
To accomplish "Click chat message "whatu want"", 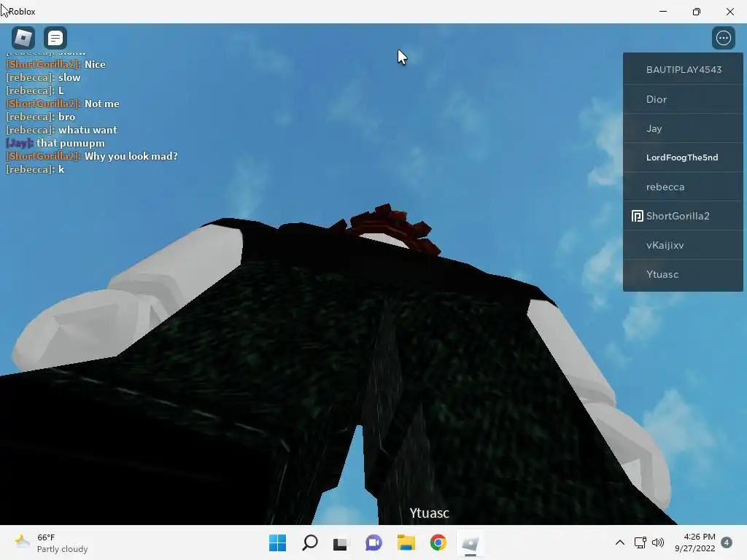I will pyautogui.click(x=88, y=130).
